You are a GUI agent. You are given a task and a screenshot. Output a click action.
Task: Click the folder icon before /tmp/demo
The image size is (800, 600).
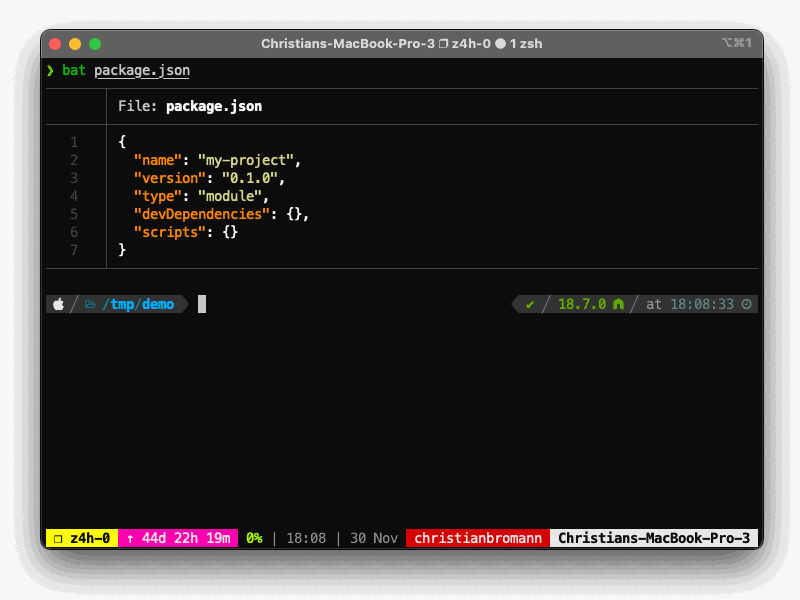click(90, 304)
